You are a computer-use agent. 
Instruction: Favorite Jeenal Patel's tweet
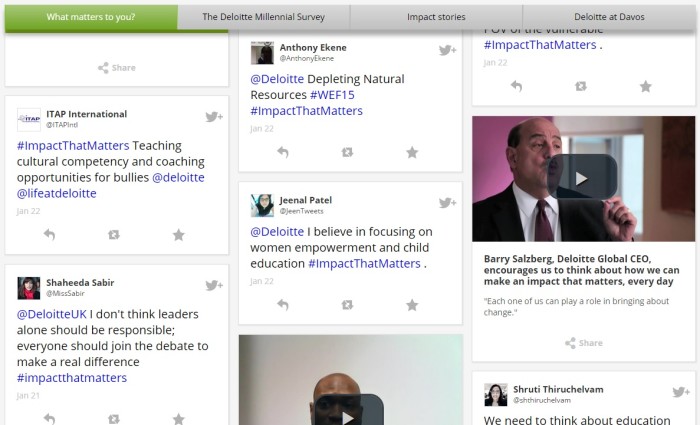click(x=412, y=305)
